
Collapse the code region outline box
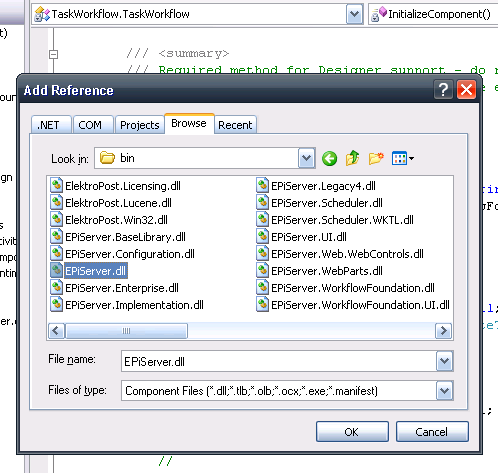[53, 54]
